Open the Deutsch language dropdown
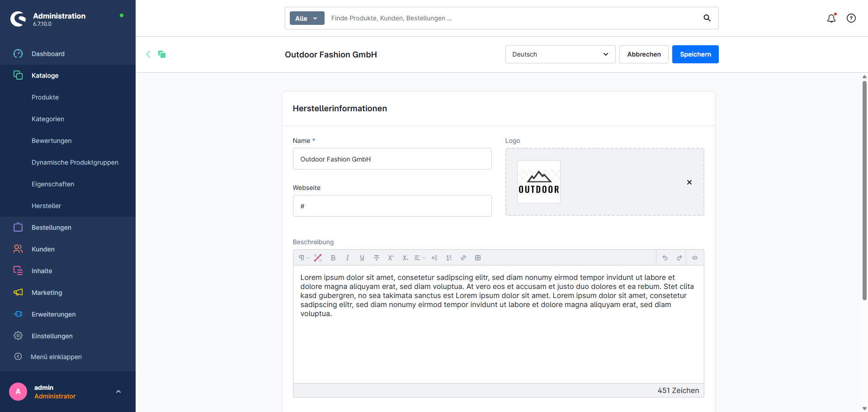Viewport: 868px width, 412px height. pos(561,54)
